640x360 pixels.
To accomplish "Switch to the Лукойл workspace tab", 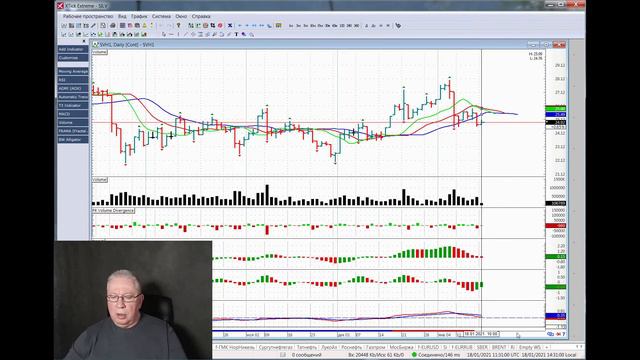I will (329, 347).
